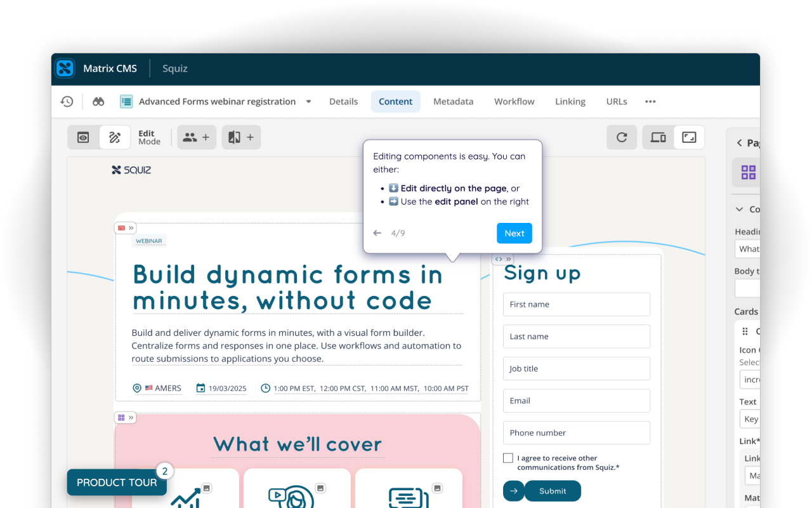Click image icon on the video card
Screen dimensions: 812x508
click(320, 488)
